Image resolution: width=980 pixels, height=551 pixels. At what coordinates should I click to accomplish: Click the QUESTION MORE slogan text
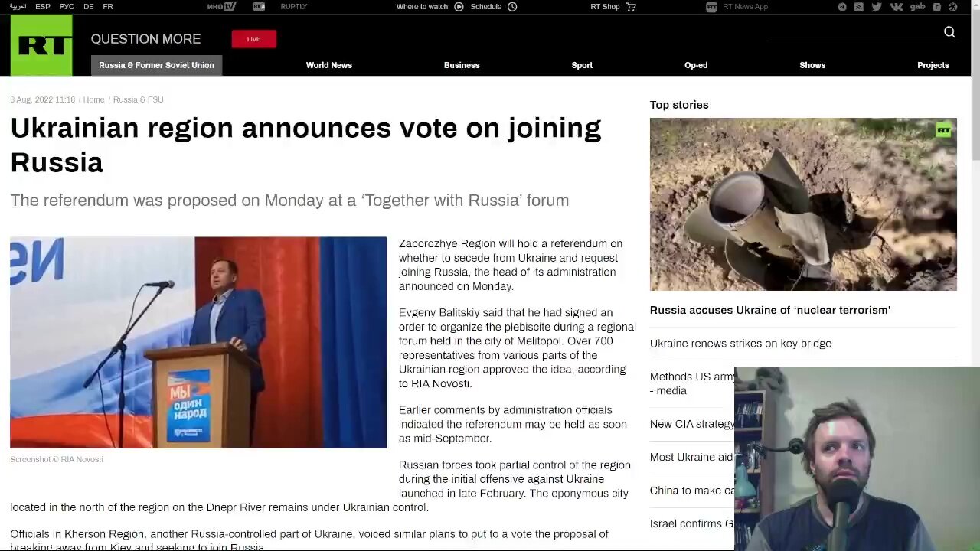145,39
